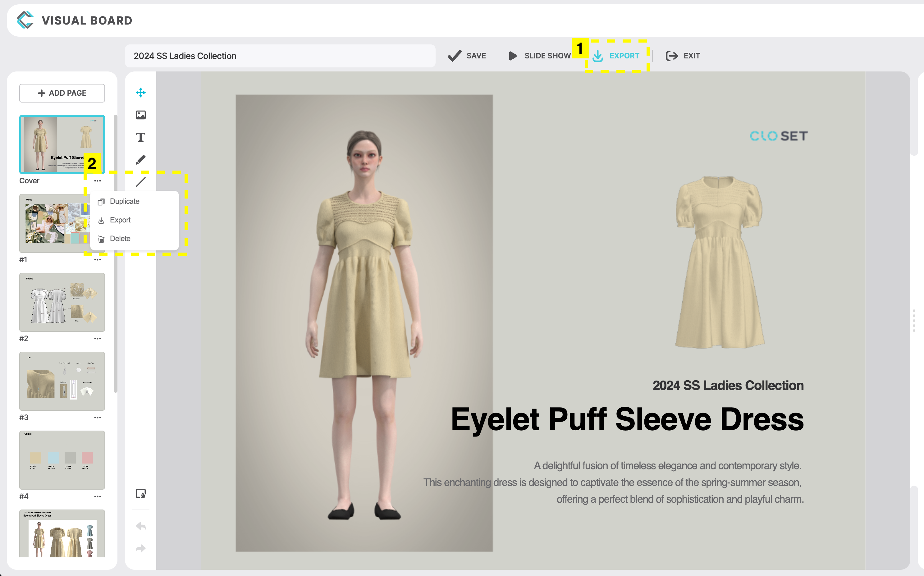The image size is (924, 576).
Task: Open the options menu for page #2
Action: 98,338
